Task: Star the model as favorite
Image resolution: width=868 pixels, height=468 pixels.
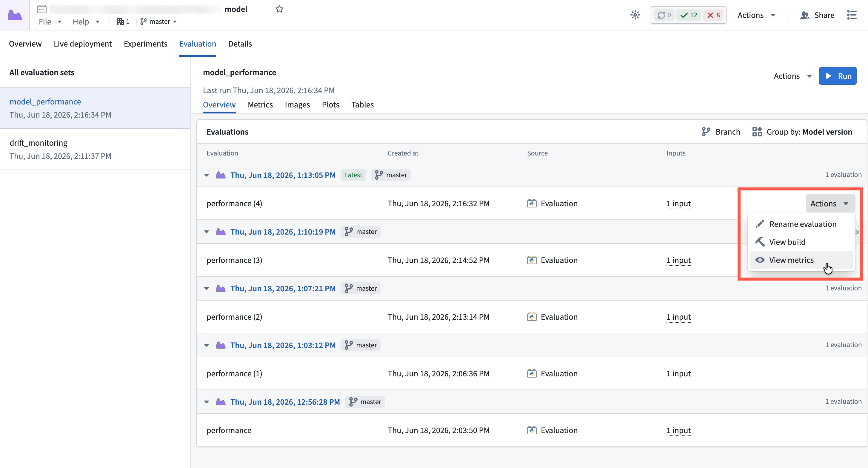Action: [x=279, y=9]
